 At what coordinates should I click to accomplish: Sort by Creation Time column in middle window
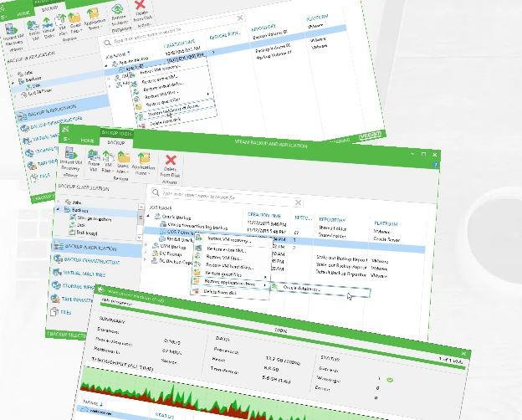pos(264,215)
